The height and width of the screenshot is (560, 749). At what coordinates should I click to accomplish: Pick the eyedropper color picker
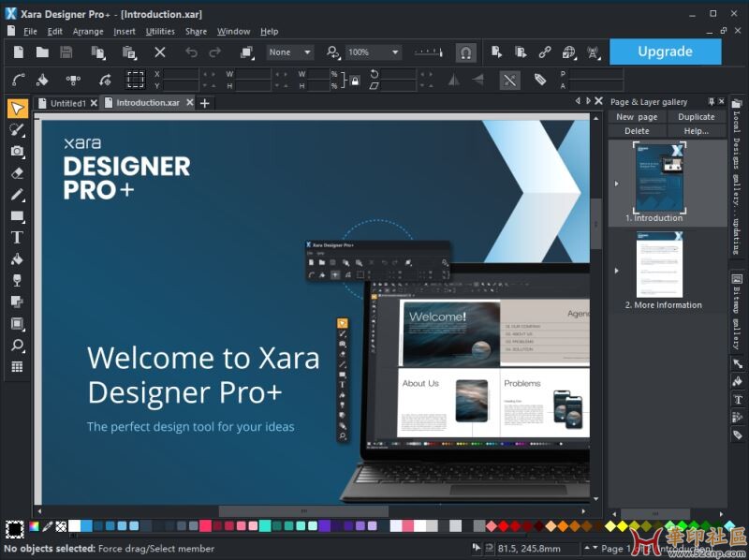[48, 526]
